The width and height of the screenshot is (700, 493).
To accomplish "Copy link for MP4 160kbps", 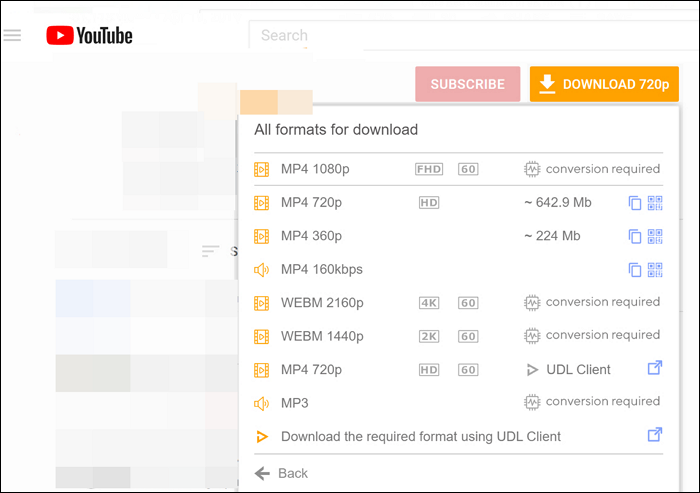I will [x=635, y=270].
